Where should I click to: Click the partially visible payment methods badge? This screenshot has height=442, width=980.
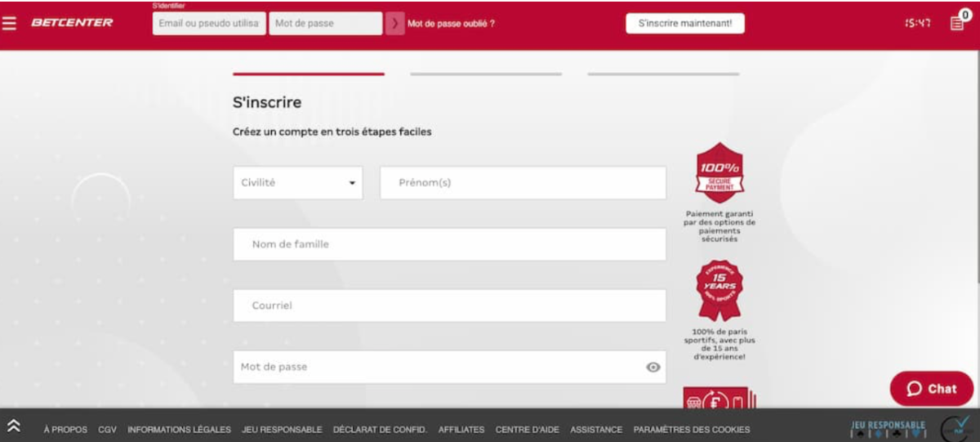click(719, 397)
